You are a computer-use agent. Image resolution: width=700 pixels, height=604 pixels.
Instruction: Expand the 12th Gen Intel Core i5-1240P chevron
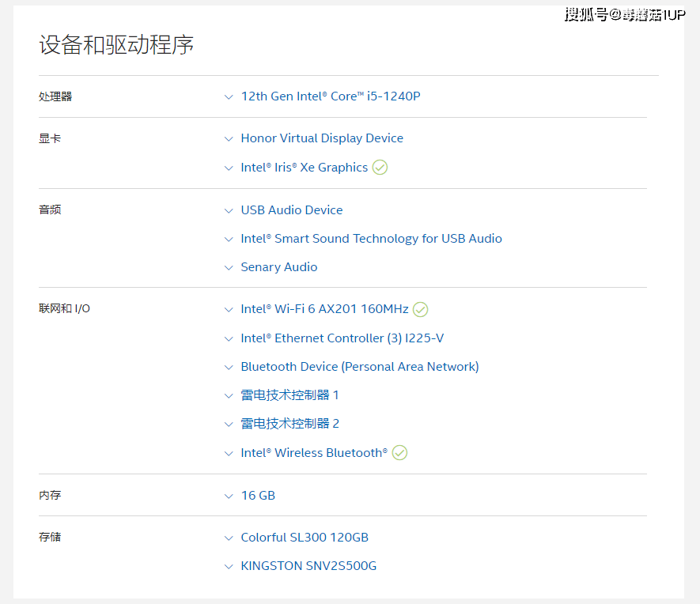[229, 96]
